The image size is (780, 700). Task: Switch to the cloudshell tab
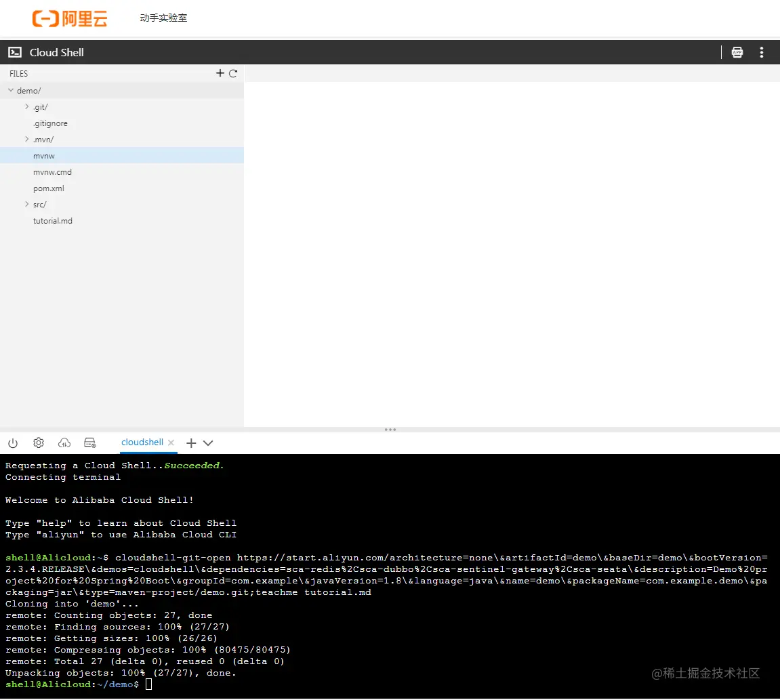[x=142, y=442]
